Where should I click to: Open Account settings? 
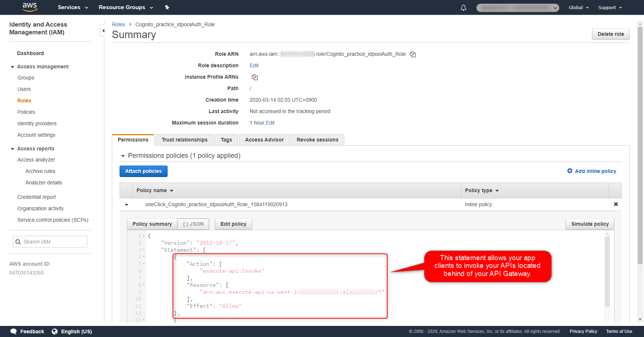click(36, 135)
